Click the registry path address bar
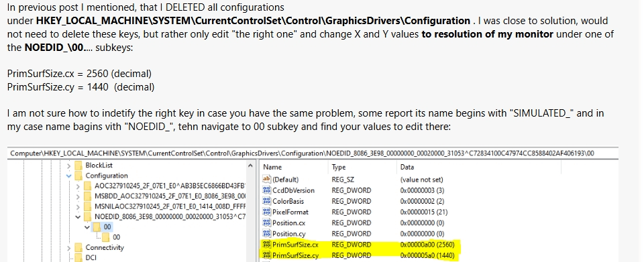The width and height of the screenshot is (644, 262). tap(313, 153)
